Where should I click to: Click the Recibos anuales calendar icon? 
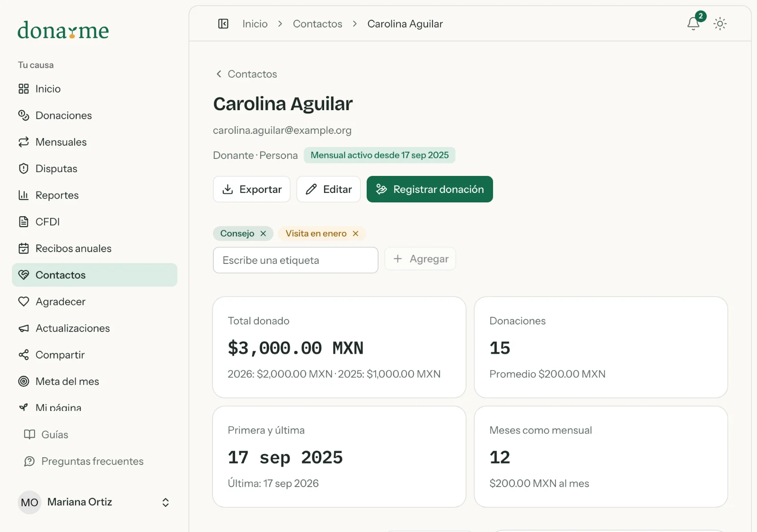click(24, 248)
